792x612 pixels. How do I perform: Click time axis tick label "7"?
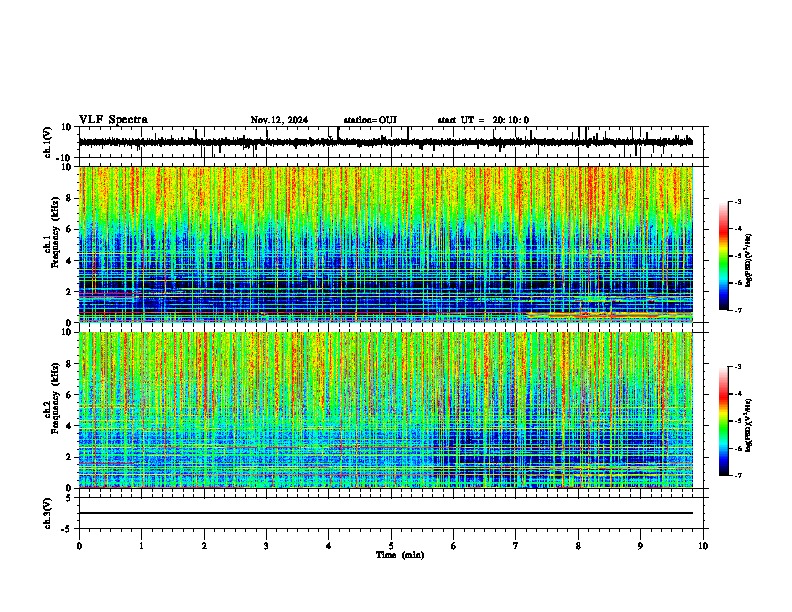[516, 546]
